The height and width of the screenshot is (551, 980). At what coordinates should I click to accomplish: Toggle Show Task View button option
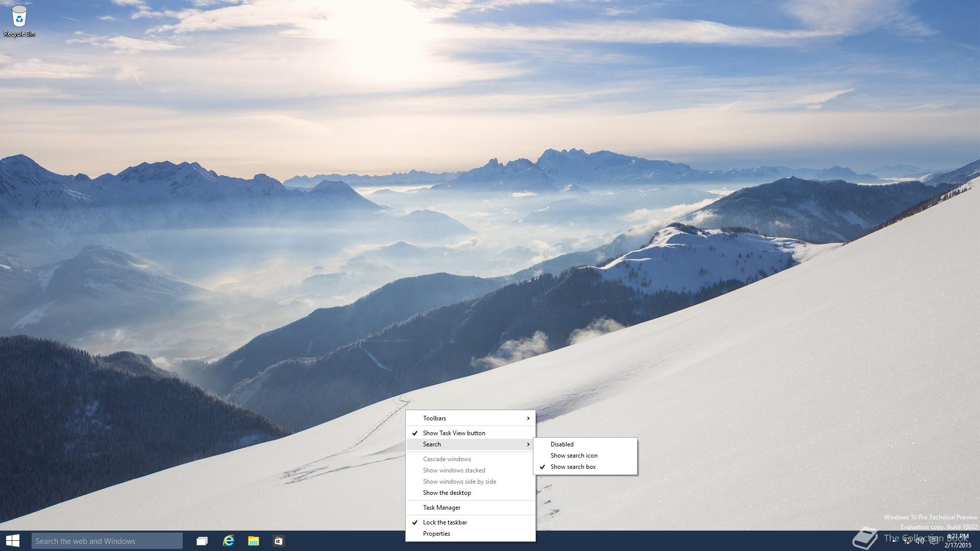(454, 433)
